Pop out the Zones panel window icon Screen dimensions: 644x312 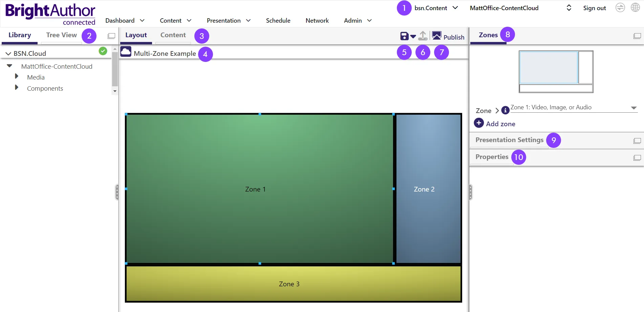(x=637, y=36)
